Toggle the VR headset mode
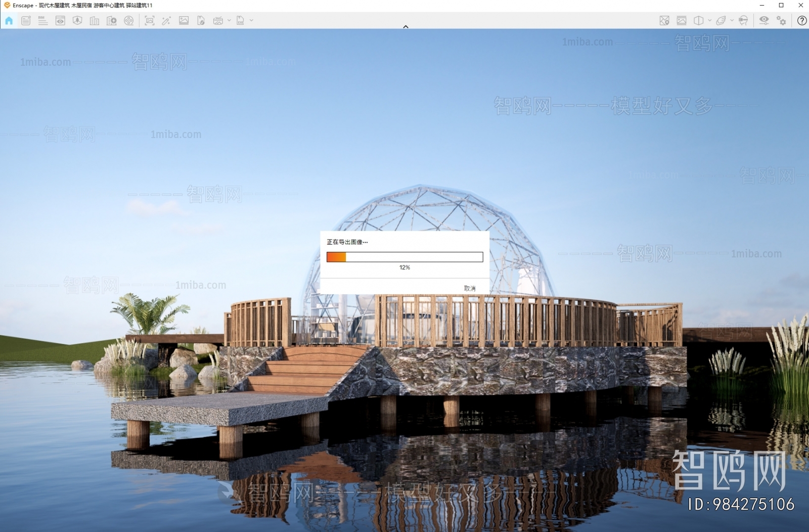This screenshot has height=532, width=809. 743,21
